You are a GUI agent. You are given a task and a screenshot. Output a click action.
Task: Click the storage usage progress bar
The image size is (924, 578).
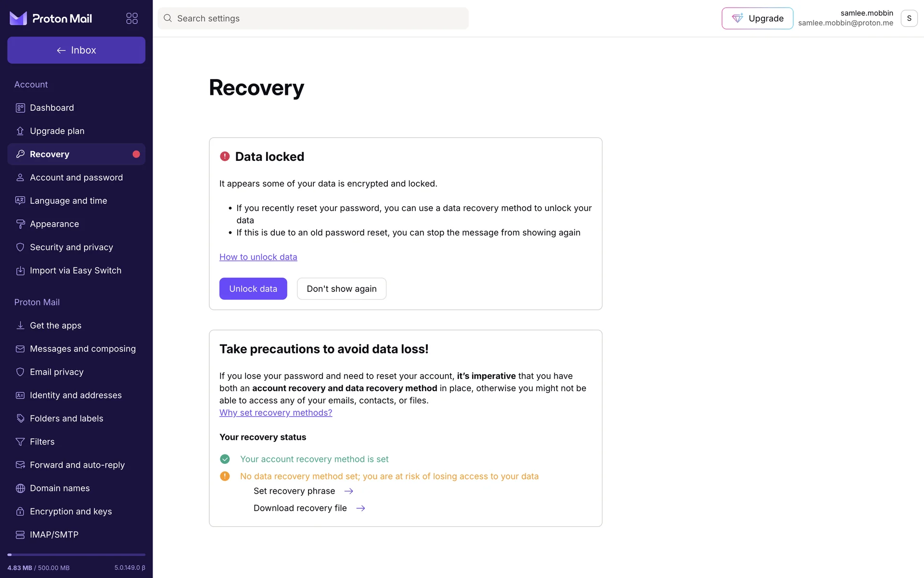click(x=76, y=555)
